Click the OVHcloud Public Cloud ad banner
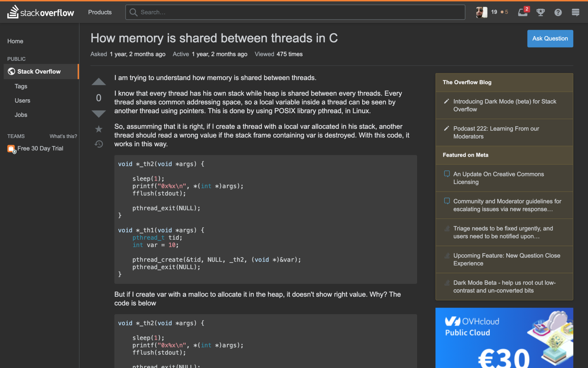The image size is (588, 368). click(504, 337)
